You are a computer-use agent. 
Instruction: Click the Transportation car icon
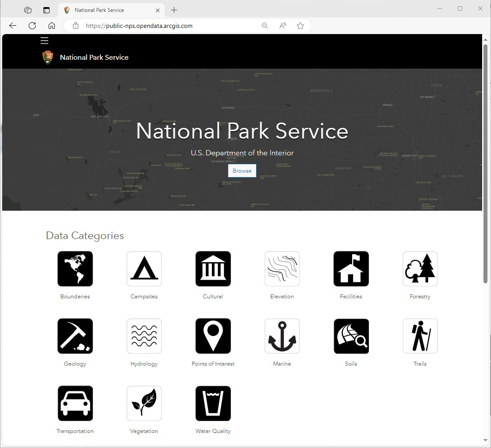[75, 403]
